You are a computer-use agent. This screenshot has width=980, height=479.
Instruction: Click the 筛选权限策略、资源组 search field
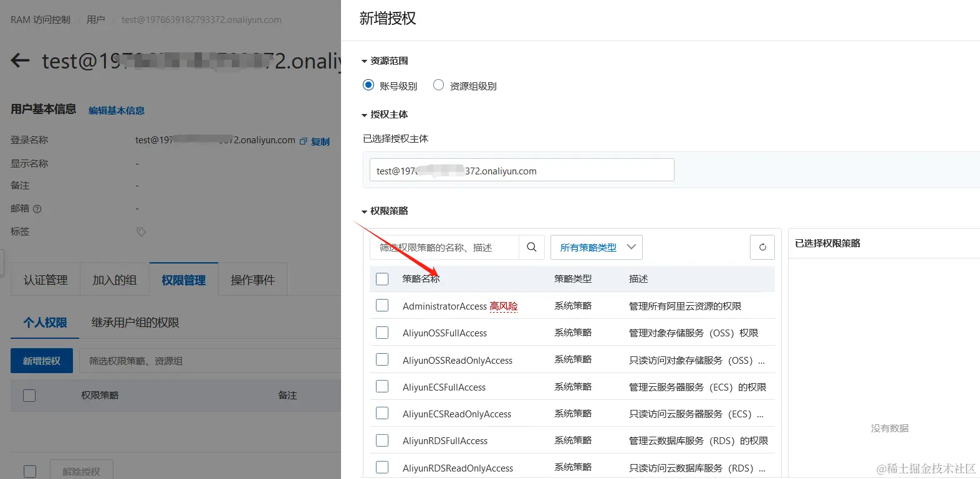pos(210,361)
